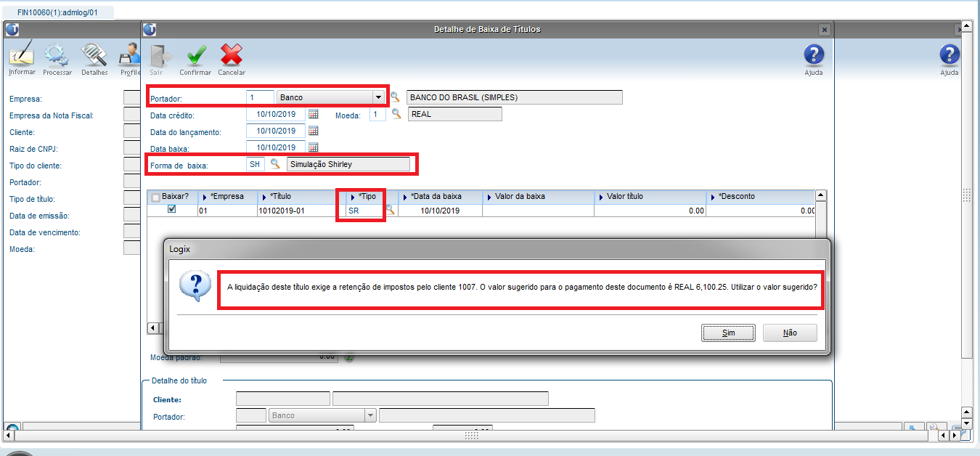Click the 10/10/2019 data da baixa cell

(441, 210)
